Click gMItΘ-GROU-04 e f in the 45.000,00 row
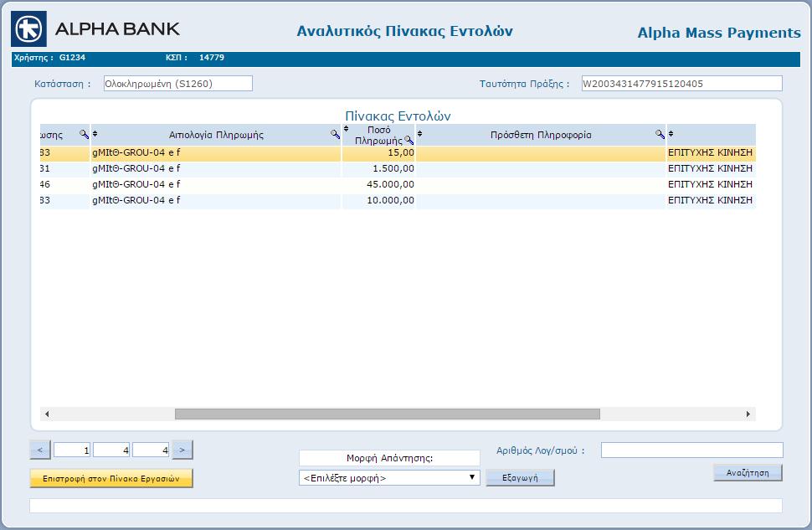812x530 pixels. click(x=136, y=184)
